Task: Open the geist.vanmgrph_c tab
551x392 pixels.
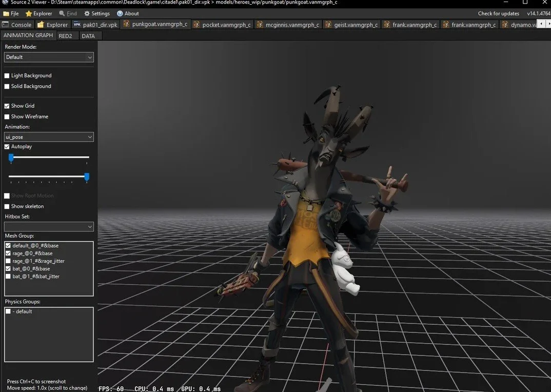Action: (351, 25)
